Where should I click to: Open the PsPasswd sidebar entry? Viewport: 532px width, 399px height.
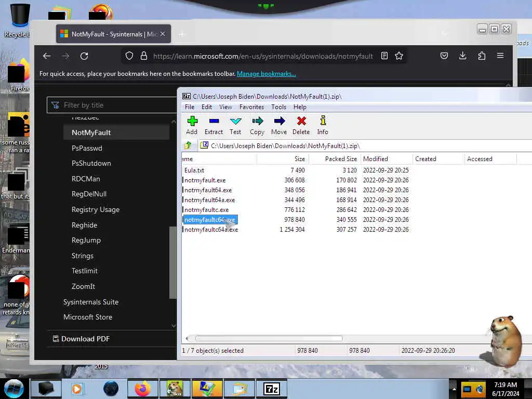(x=87, y=148)
